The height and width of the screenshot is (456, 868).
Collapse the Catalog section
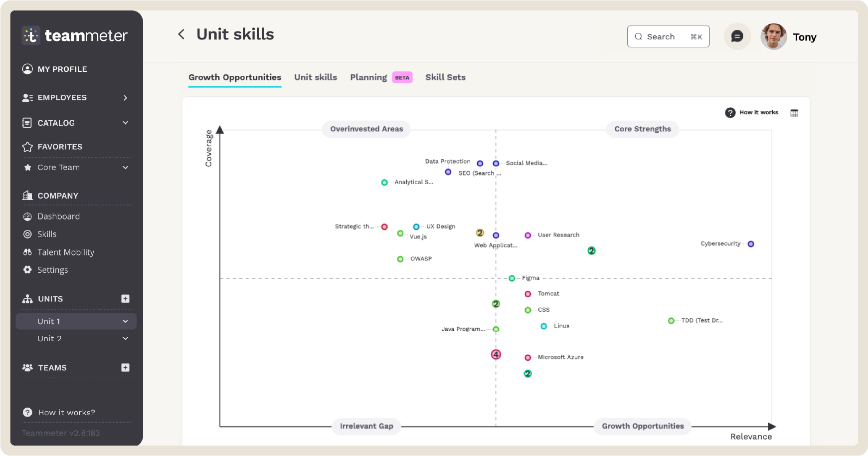point(125,123)
